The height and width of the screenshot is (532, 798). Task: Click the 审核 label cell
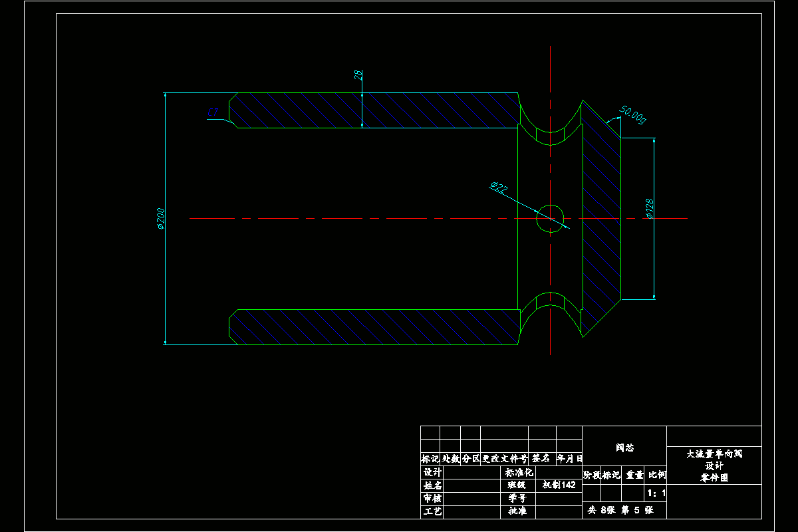point(432,499)
